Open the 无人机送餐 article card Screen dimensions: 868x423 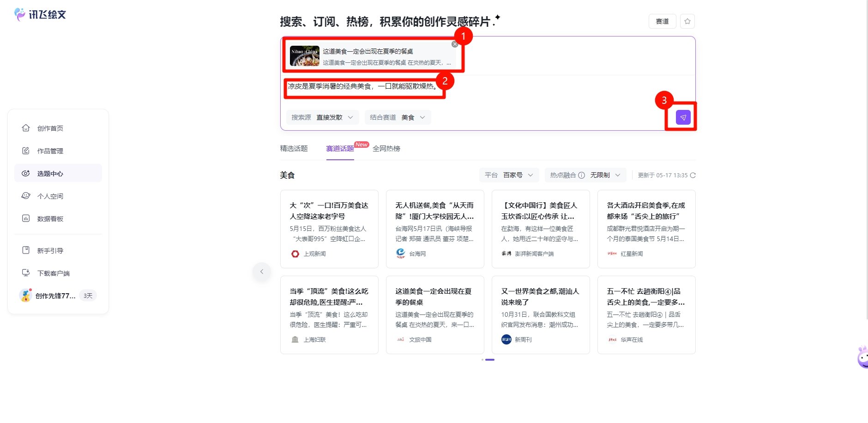click(x=434, y=229)
